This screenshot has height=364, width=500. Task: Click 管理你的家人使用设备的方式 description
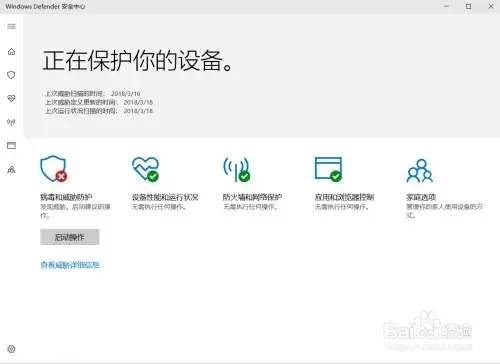444,211
